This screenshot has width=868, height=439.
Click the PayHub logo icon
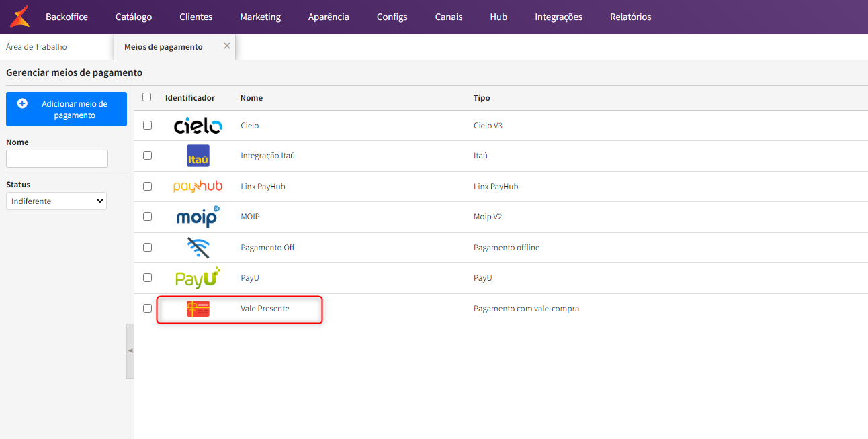pos(198,186)
